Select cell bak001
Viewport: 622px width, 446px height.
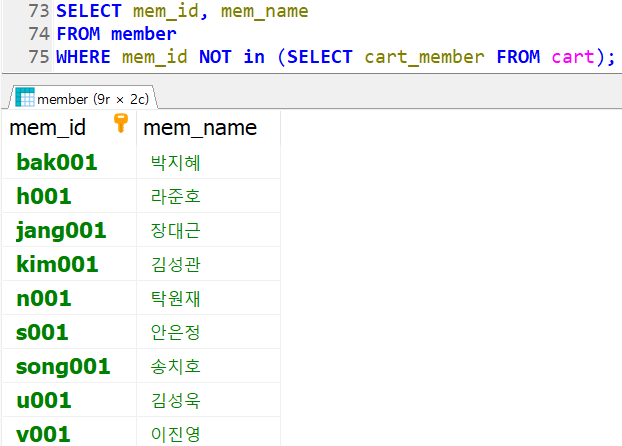click(69, 162)
